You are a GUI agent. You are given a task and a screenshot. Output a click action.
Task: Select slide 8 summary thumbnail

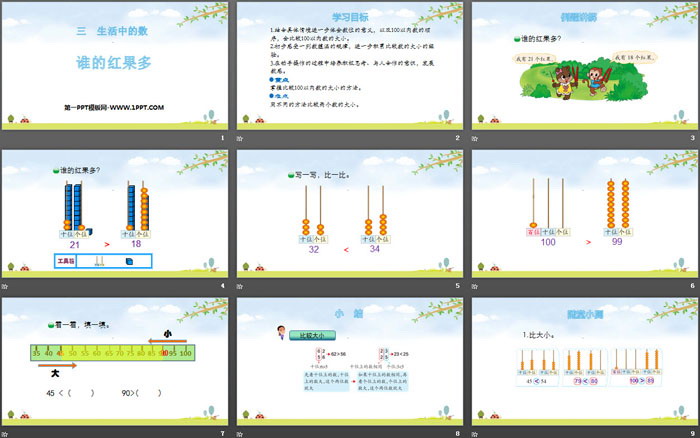tap(350, 362)
